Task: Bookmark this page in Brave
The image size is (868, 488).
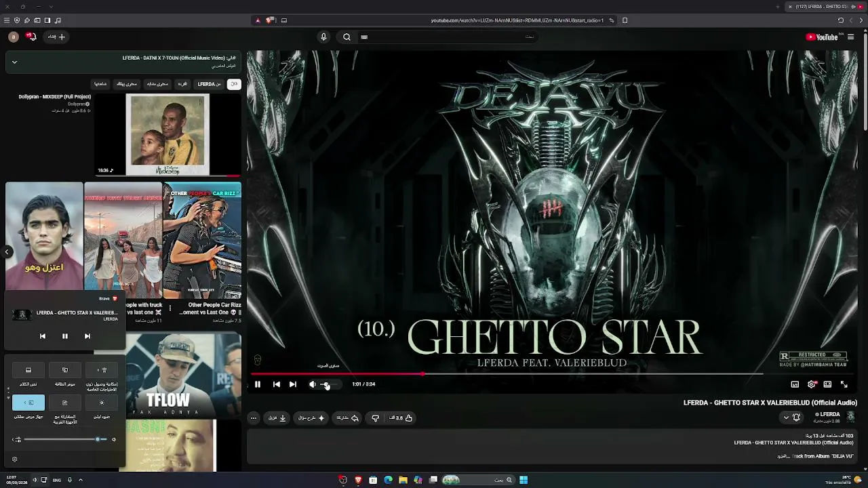Action: pyautogui.click(x=625, y=20)
